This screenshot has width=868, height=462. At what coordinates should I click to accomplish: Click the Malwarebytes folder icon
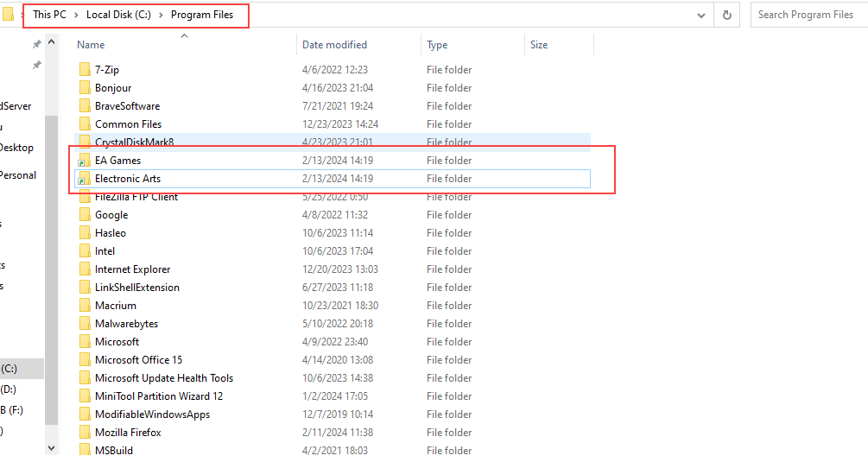click(x=84, y=324)
